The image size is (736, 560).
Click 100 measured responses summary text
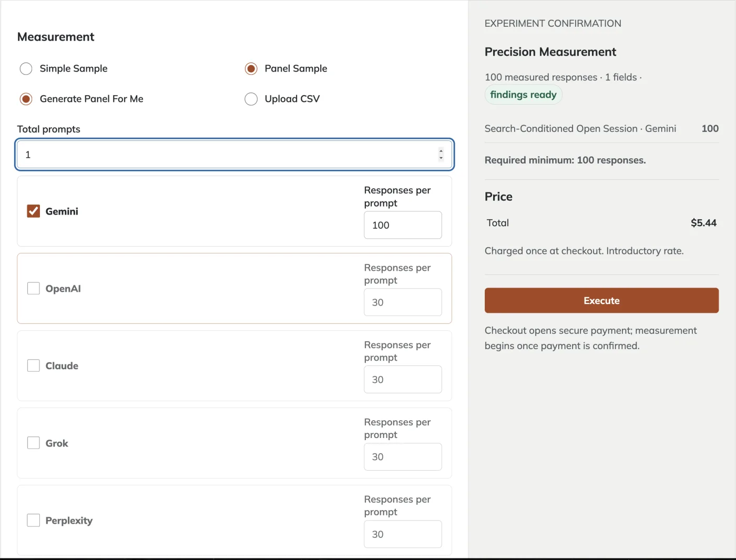(x=563, y=77)
